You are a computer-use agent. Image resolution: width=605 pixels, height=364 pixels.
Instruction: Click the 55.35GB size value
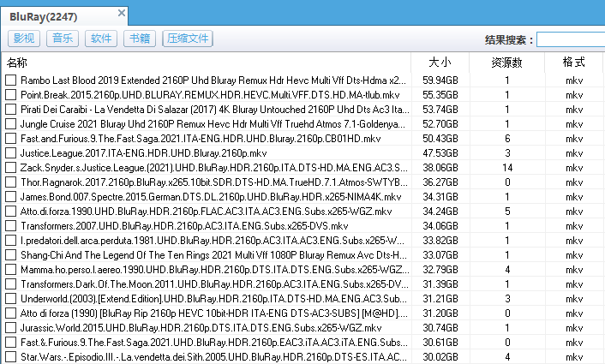point(440,95)
